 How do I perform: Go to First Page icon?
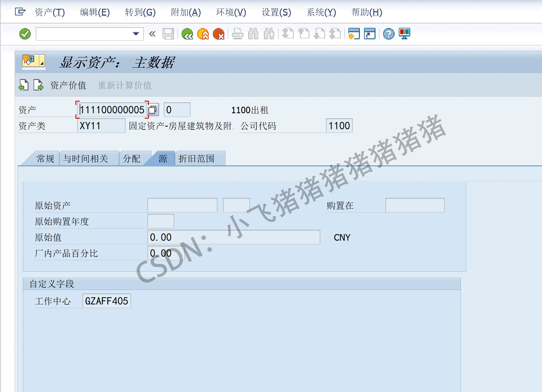click(288, 34)
